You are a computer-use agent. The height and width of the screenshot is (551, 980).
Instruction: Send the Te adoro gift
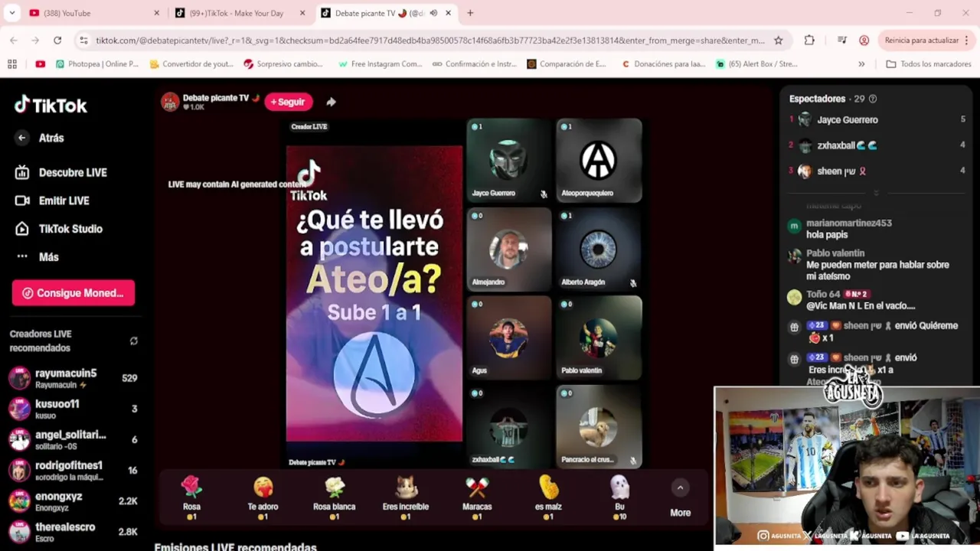263,498
